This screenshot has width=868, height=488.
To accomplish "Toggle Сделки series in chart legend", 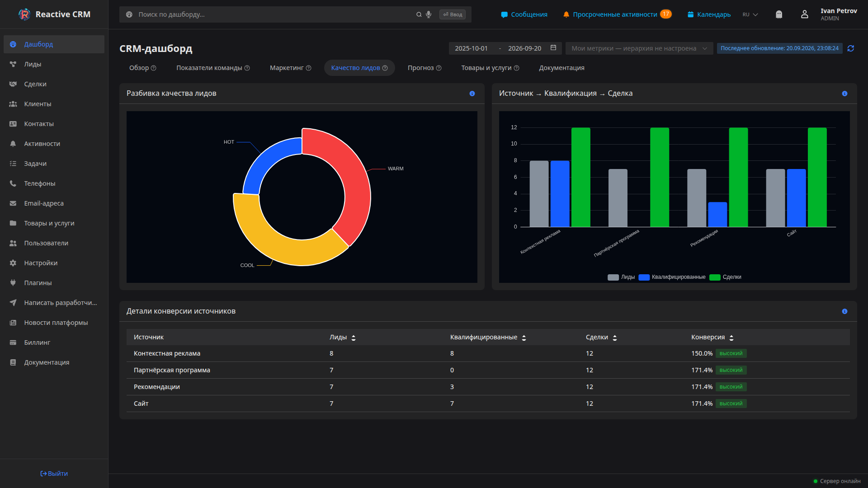I will [725, 277].
